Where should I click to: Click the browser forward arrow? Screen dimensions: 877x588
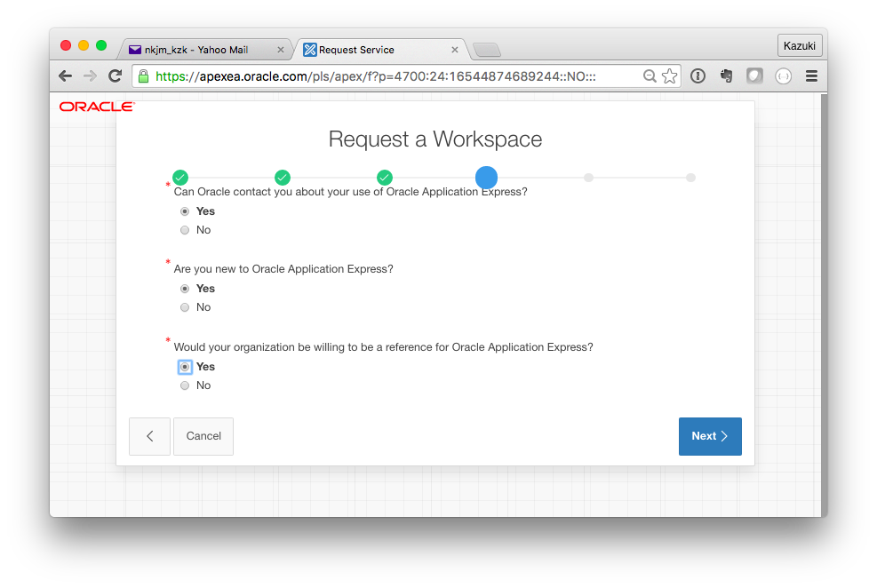click(90, 76)
